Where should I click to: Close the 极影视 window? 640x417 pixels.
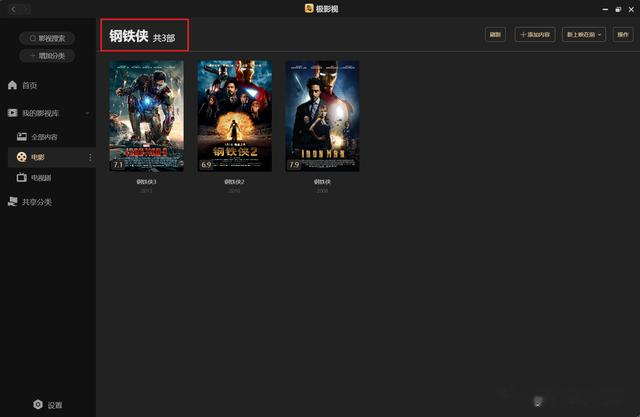tap(631, 9)
